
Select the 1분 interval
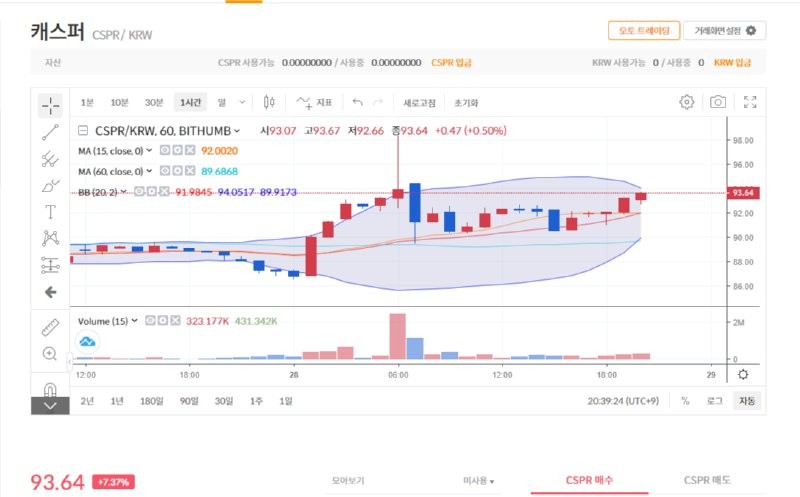tap(87, 103)
